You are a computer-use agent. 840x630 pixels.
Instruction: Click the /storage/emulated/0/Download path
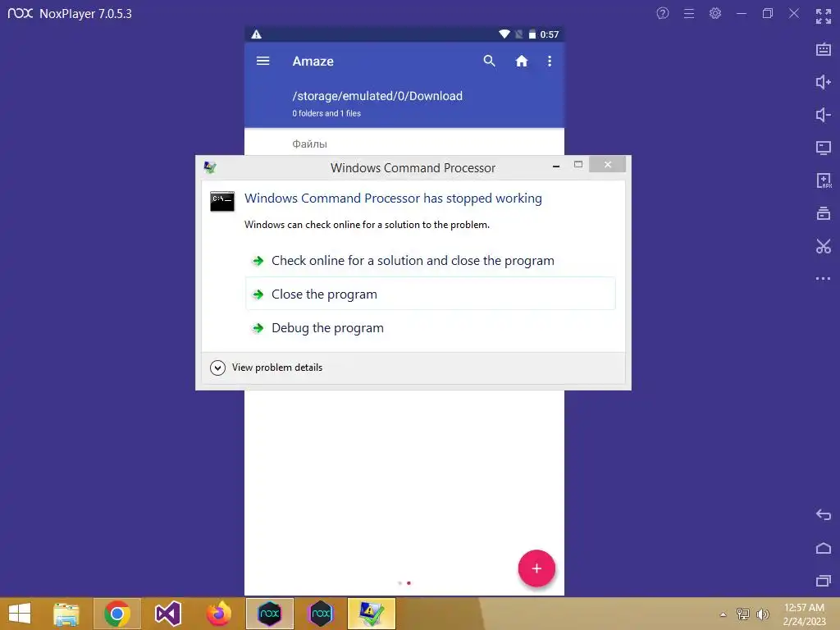coord(377,96)
